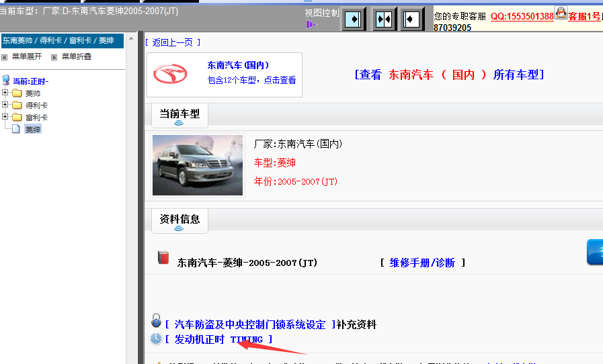Click the 菱绅 car photo thumbnail
This screenshot has height=364, width=603.
click(x=197, y=165)
